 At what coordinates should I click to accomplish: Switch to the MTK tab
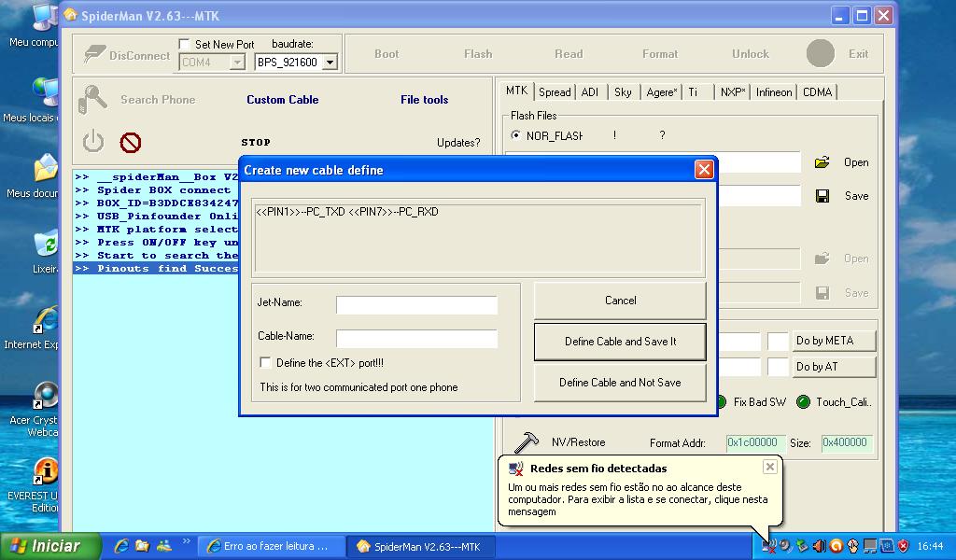coord(516,91)
